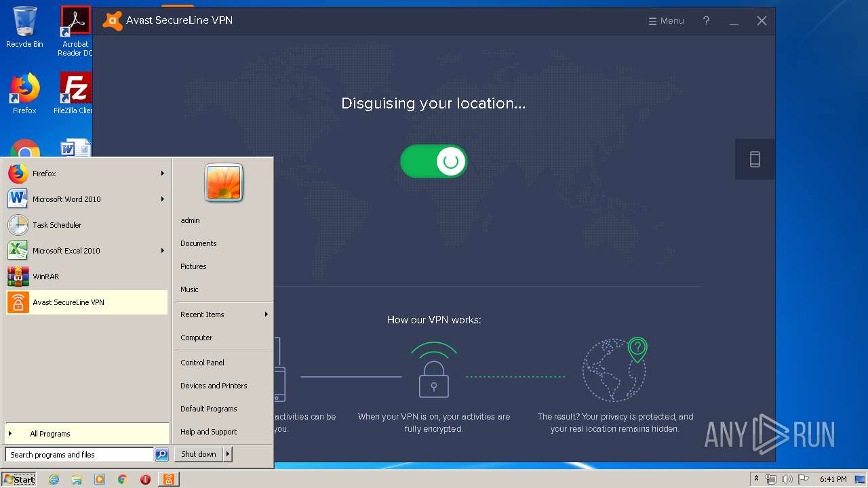
Task: Click the Shut down button
Action: tap(199, 454)
